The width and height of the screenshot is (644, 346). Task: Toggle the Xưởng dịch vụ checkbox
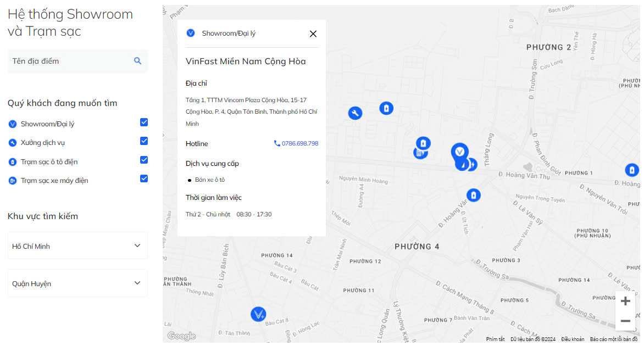tap(144, 141)
